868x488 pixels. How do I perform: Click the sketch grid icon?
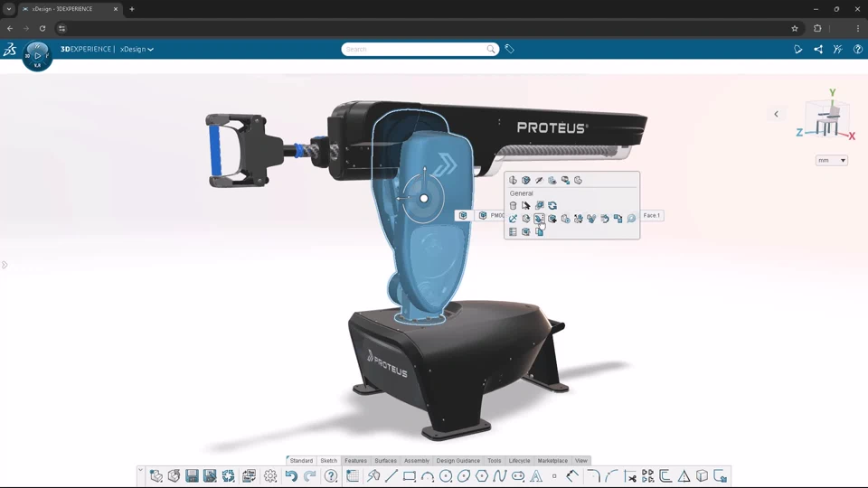coord(353,476)
